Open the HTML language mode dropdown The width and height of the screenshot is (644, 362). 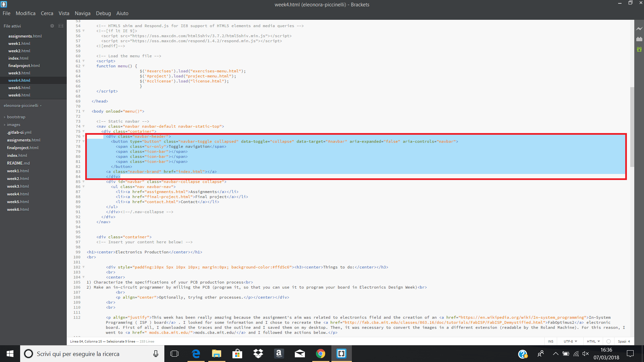(593, 341)
